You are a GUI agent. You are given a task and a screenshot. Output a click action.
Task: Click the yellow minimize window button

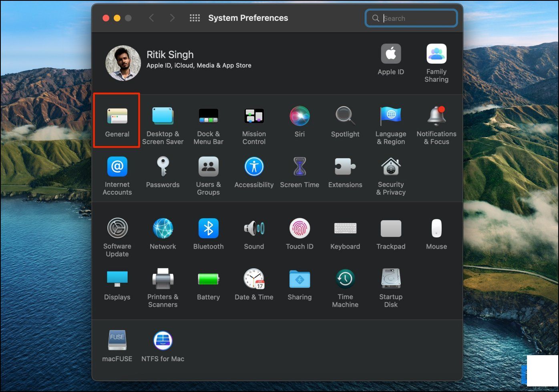117,18
